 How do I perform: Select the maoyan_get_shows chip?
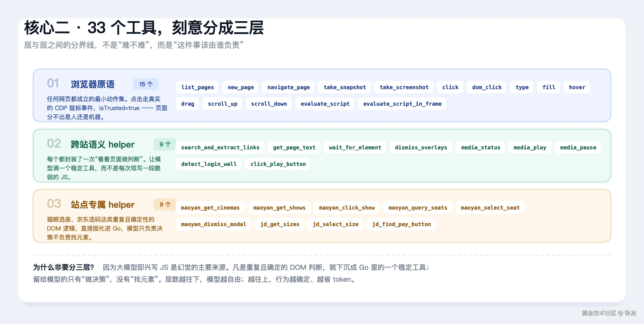(279, 207)
